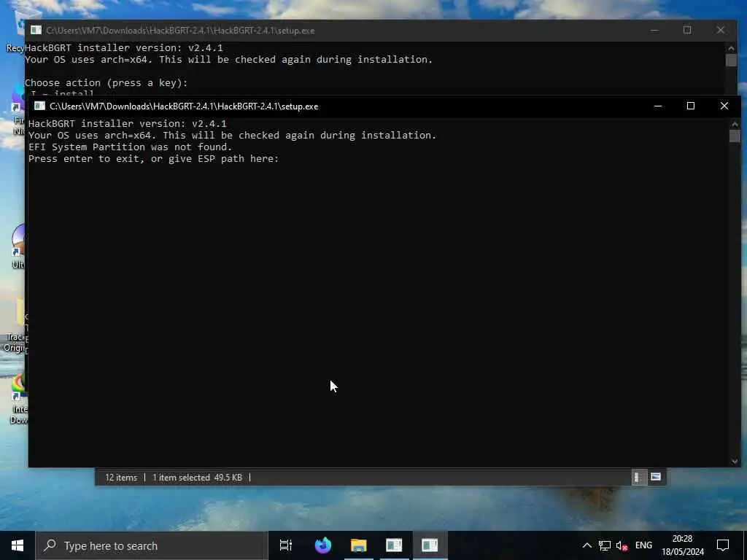Change the ENG input language
Viewport: 747px width, 560px height.
click(643, 545)
